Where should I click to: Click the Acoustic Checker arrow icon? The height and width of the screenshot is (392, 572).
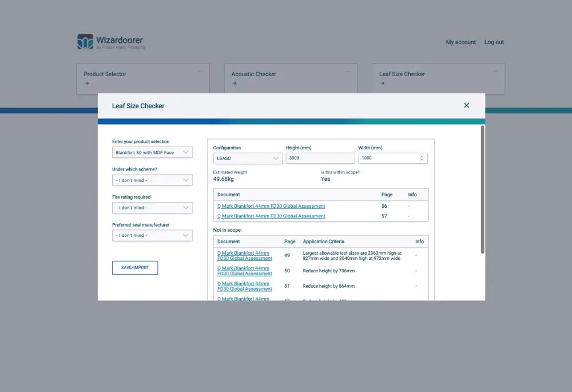click(235, 83)
